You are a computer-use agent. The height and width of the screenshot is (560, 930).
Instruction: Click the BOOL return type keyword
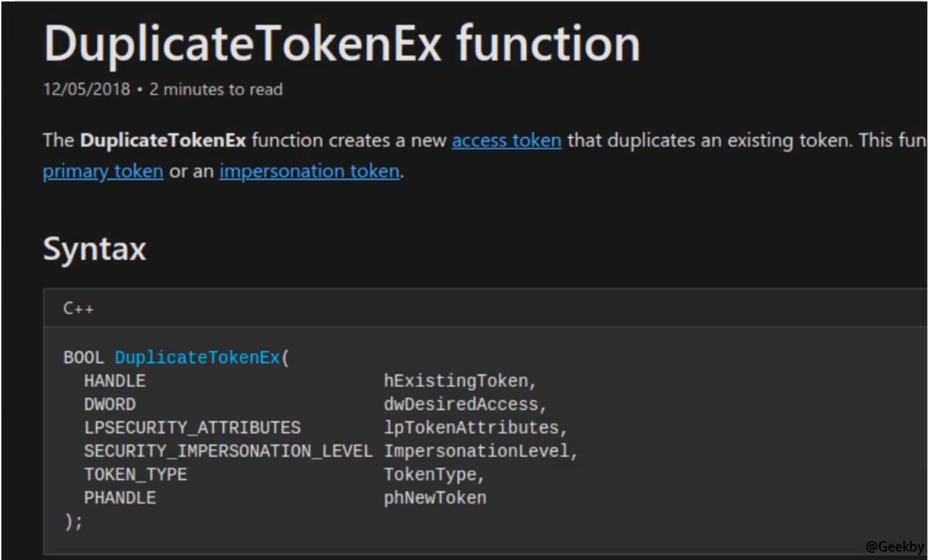click(x=83, y=358)
